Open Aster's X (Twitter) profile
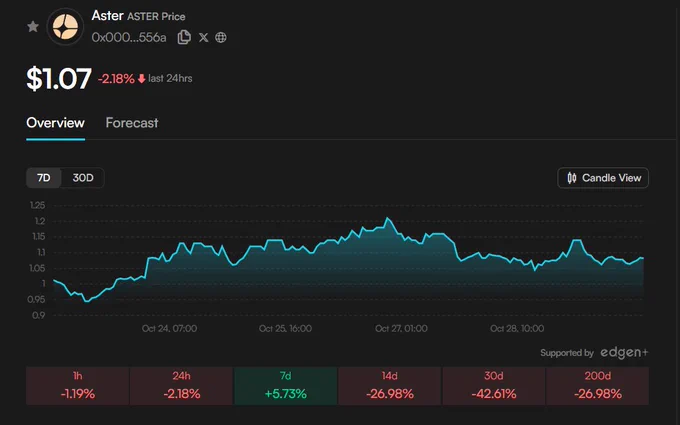 [x=203, y=37]
